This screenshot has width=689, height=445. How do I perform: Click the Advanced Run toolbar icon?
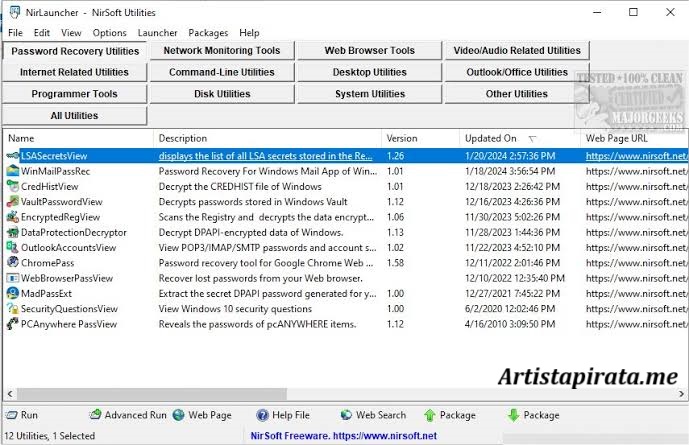(95, 415)
